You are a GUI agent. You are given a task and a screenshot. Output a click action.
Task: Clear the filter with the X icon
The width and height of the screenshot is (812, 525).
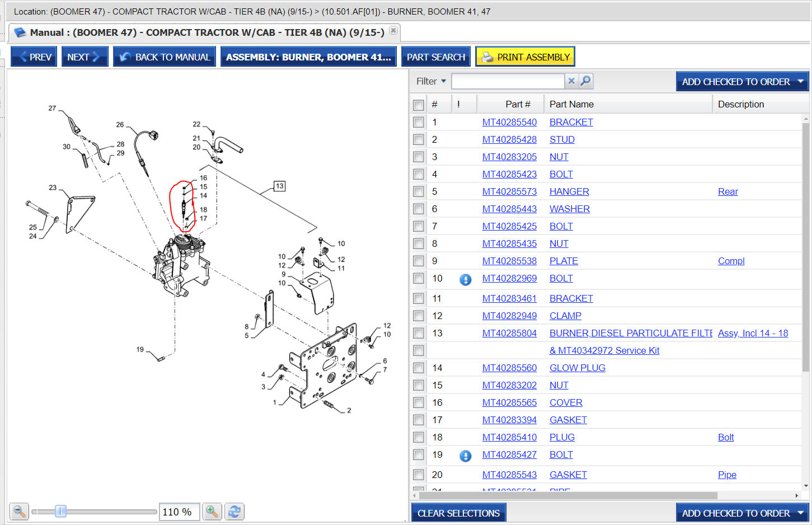(x=571, y=81)
